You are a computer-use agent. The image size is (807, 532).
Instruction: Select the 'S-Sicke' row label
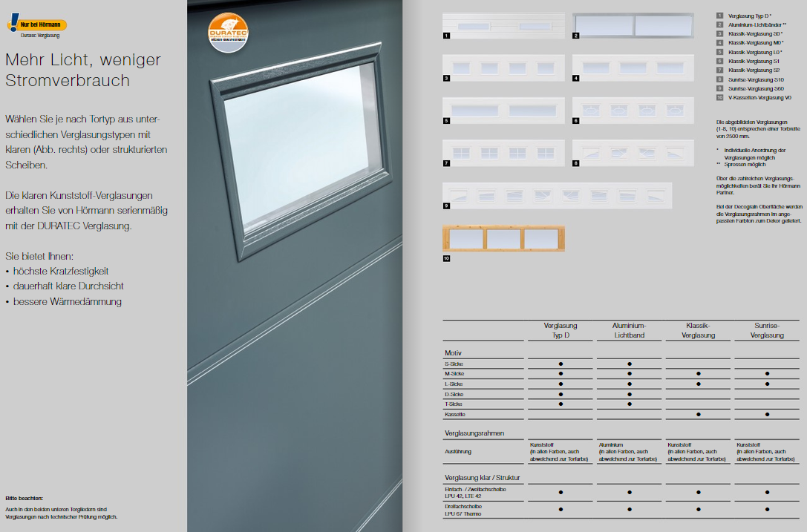(454, 364)
